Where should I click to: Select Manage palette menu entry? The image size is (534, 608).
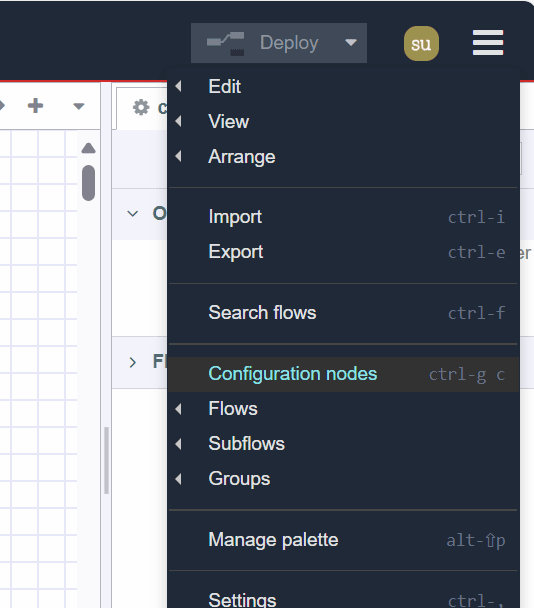click(344, 540)
